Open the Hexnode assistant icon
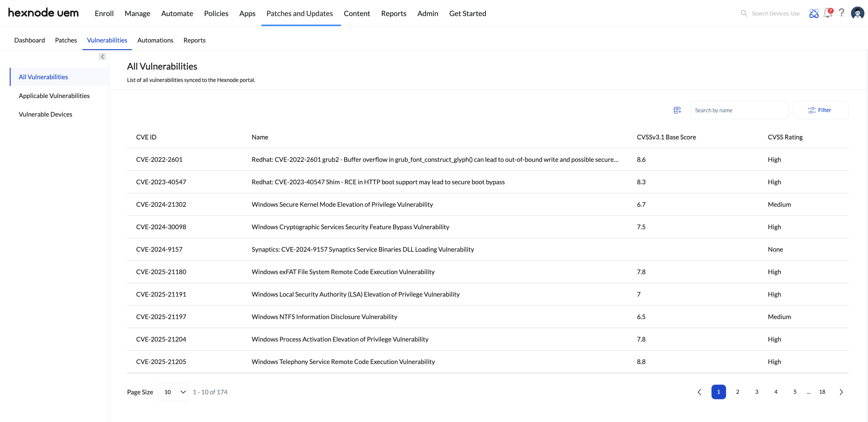 (x=814, y=13)
